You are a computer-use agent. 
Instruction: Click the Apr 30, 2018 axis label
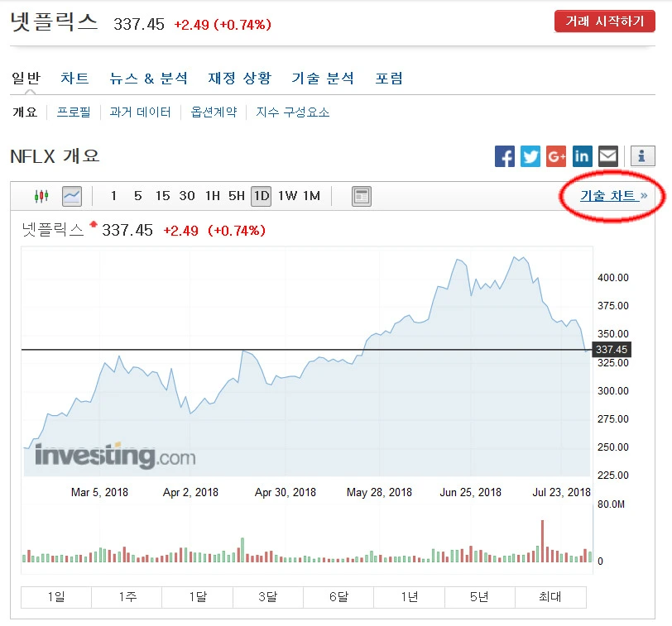pos(285,492)
